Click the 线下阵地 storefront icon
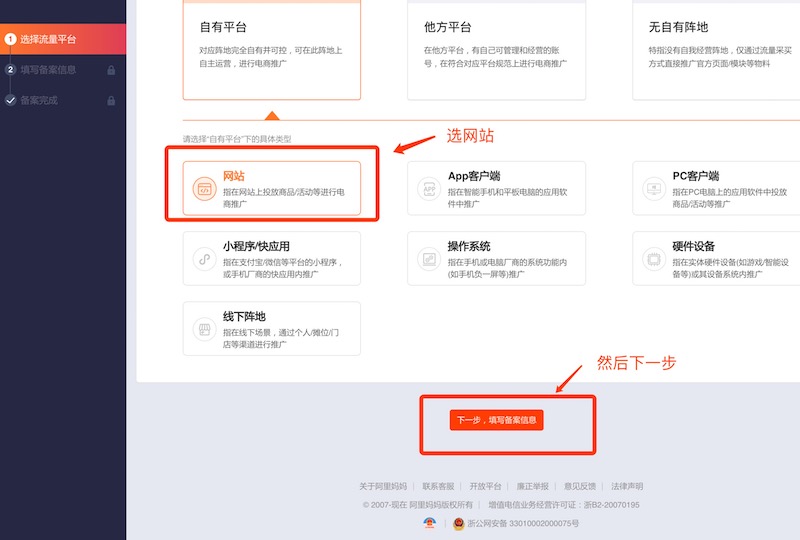The height and width of the screenshot is (540, 800). click(203, 329)
